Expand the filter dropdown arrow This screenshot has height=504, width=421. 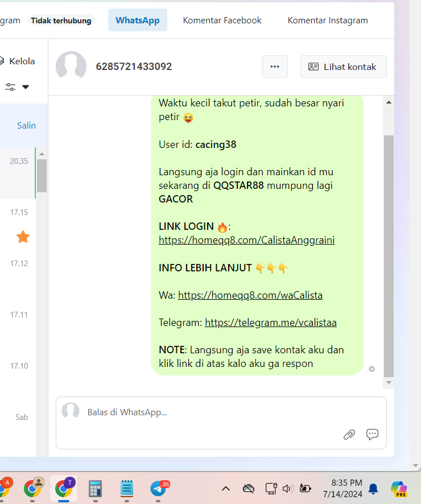(x=26, y=87)
